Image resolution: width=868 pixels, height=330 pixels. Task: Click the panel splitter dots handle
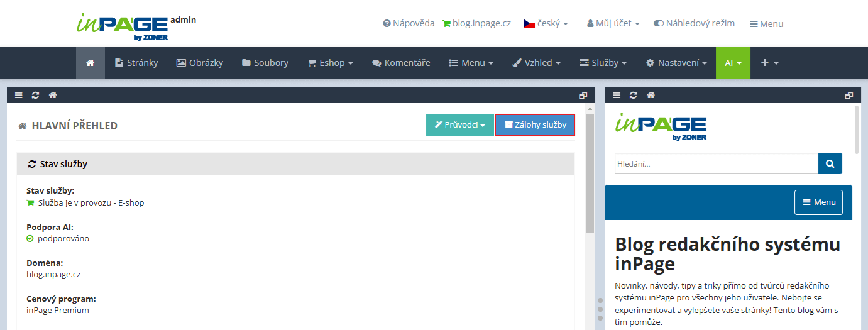point(600,309)
